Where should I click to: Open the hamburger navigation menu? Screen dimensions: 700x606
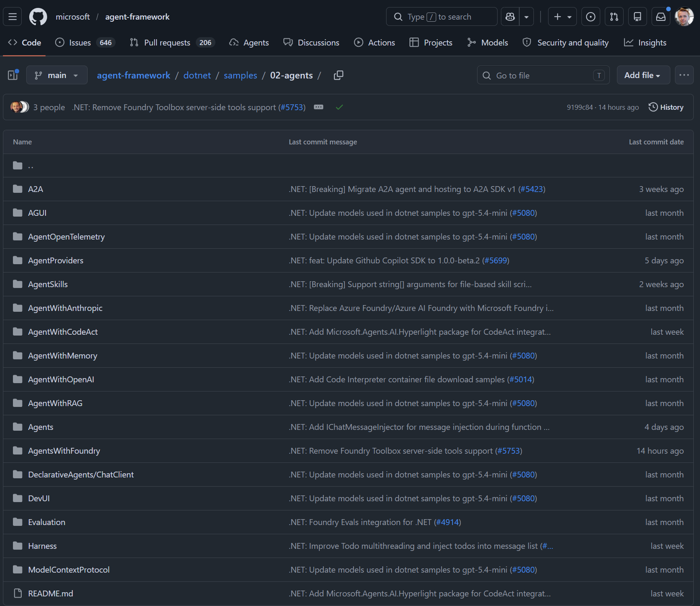tap(13, 17)
